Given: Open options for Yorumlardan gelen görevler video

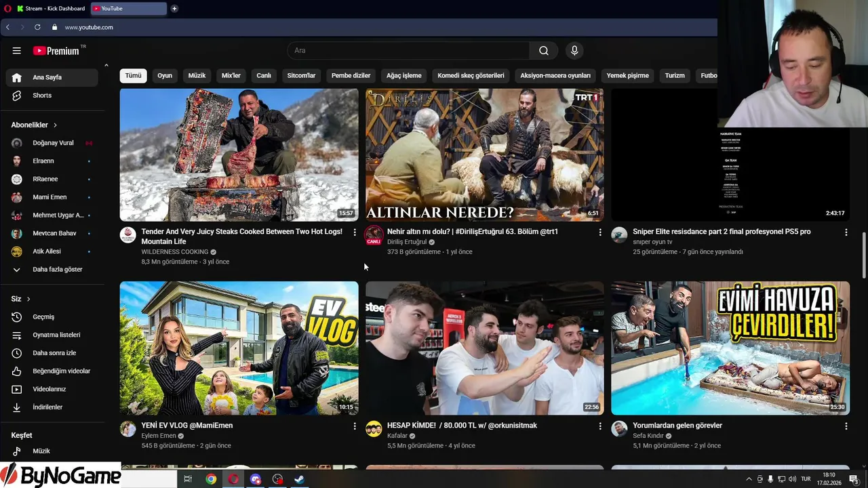Looking at the screenshot, I should pos(846,426).
